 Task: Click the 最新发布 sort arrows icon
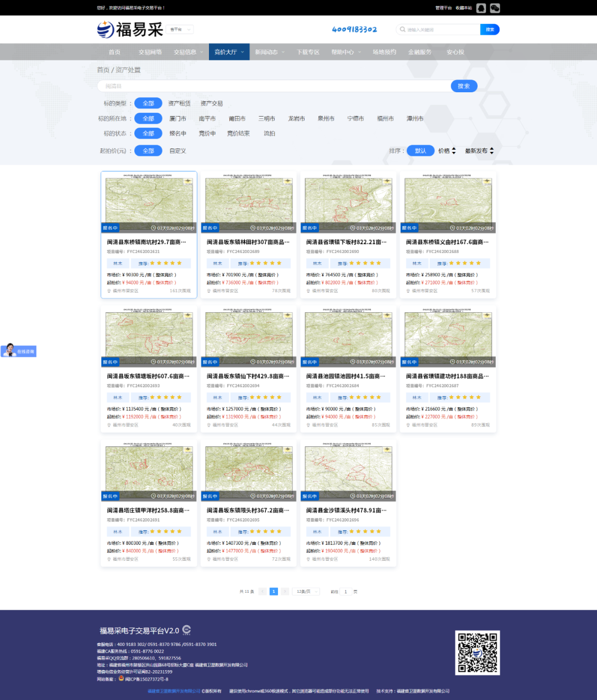point(491,151)
